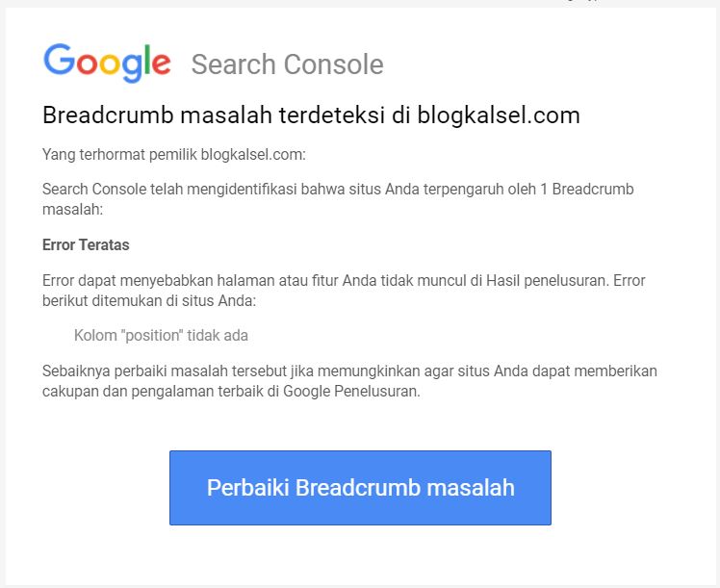Click blogkalsel.com in the large headline

499,115
